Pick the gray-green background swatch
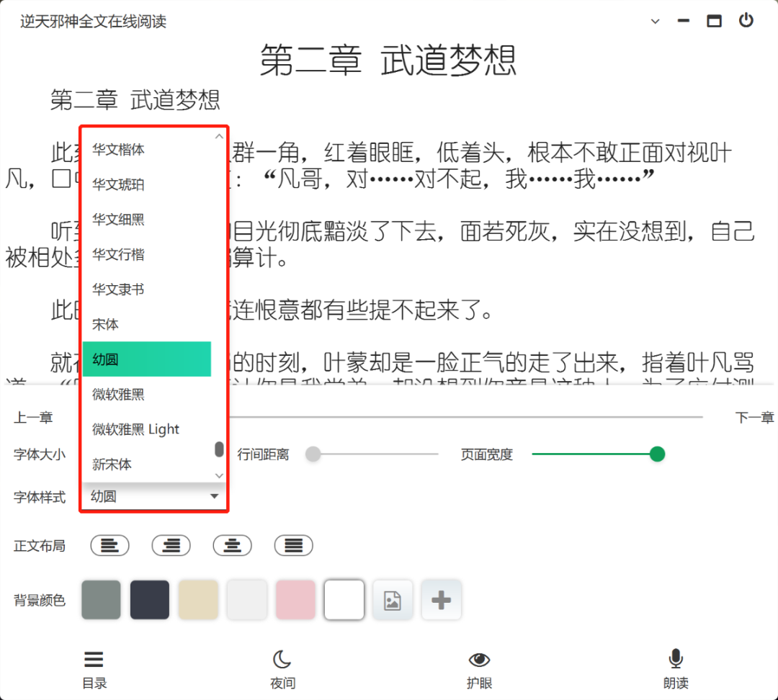This screenshot has width=778, height=700. tap(102, 600)
